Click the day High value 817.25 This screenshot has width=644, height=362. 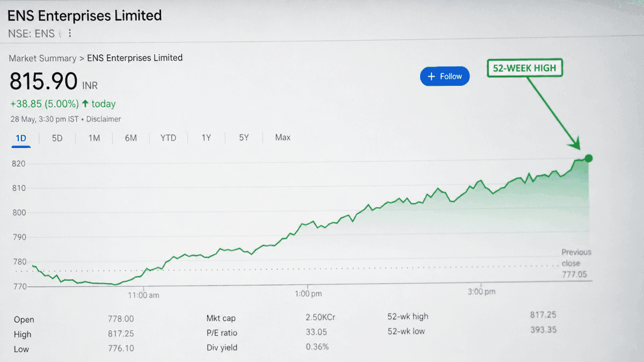tap(121, 334)
